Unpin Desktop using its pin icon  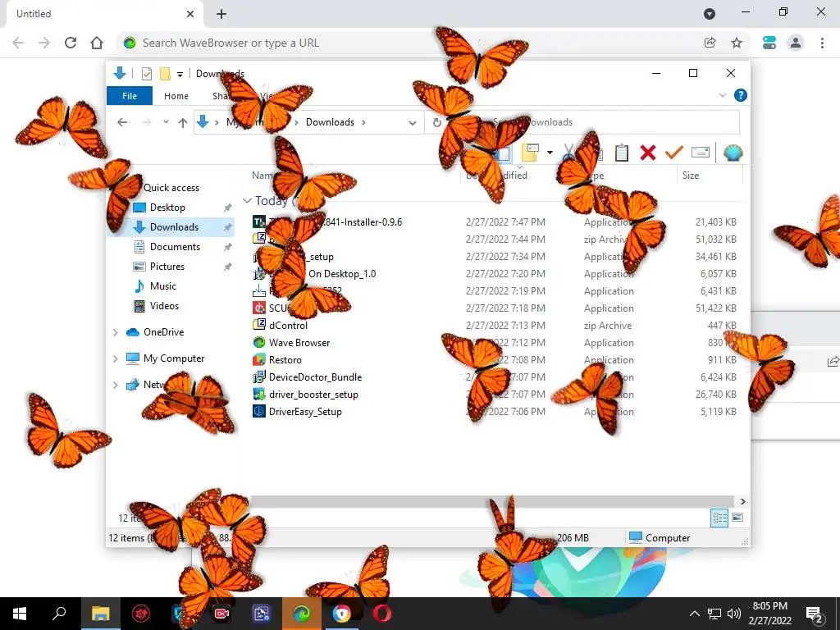coord(228,208)
